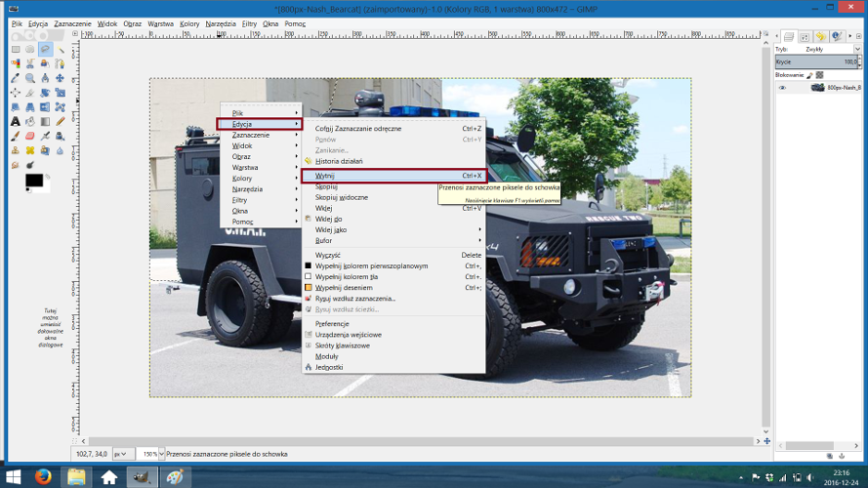This screenshot has height=488, width=868.
Task: Toggle the lock pixels brush icon
Action: point(809,75)
